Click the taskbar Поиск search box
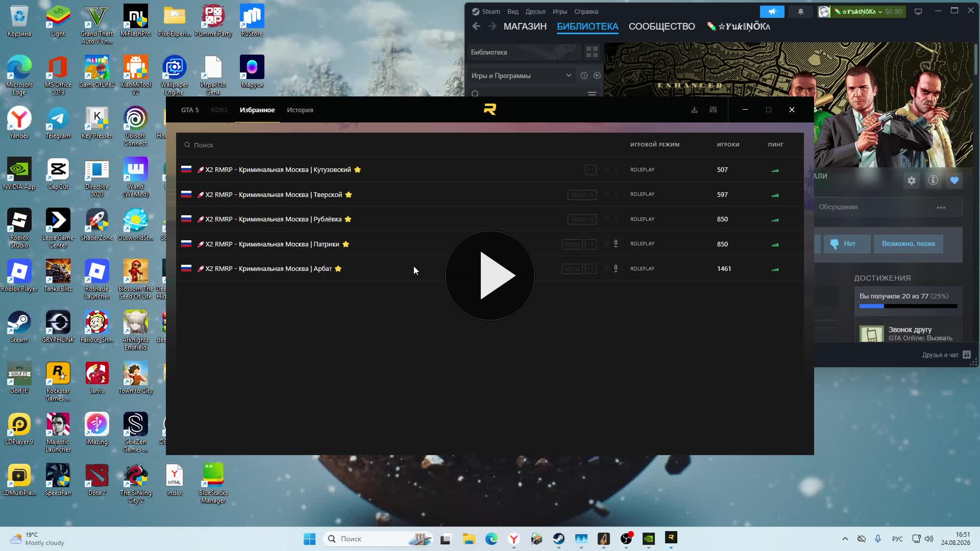The height and width of the screenshot is (551, 980). pos(379,539)
